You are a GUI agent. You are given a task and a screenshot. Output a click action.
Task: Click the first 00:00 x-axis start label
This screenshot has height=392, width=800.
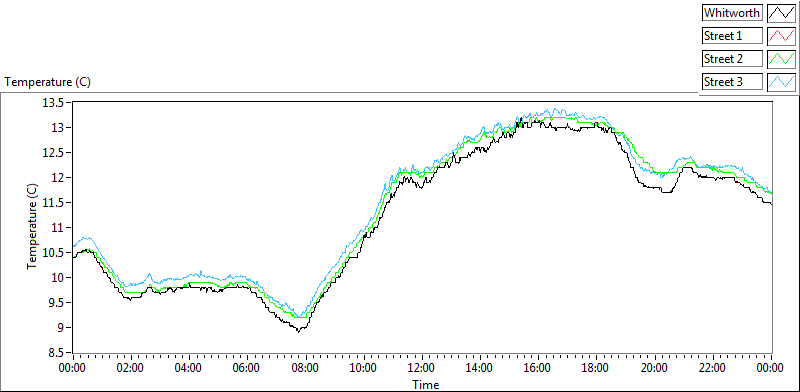click(73, 368)
